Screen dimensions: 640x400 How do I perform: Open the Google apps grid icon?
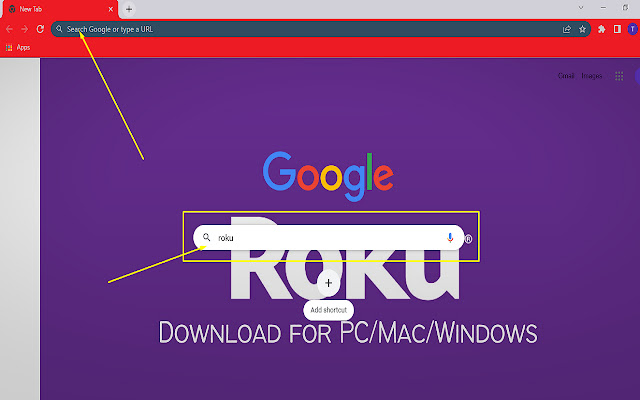tap(619, 76)
